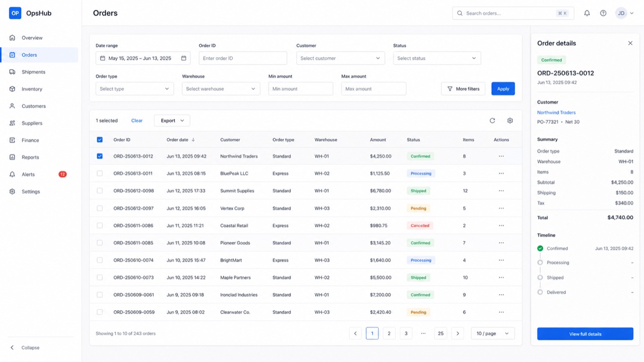Uncheck the ORD-250613-0012 row checkbox
Viewport: 644px width, 362px height.
[100, 156]
